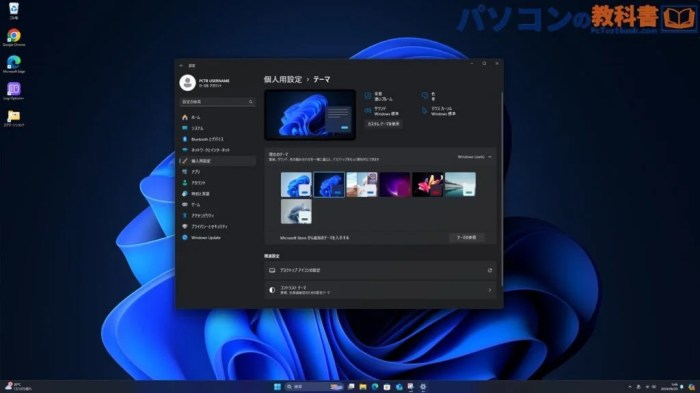This screenshot has height=393, width=700.
Task: Click the taskbar search box
Action: (x=314, y=387)
